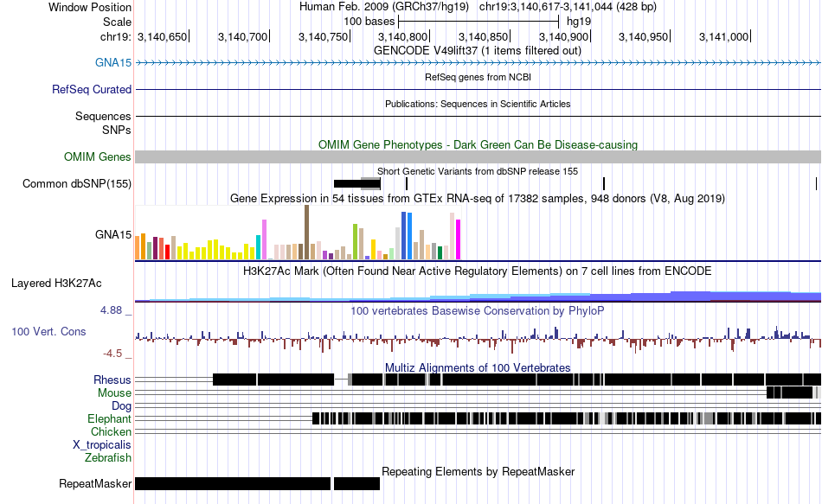Image resolution: width=822 pixels, height=504 pixels.
Task: Click the Mouse species label
Action: 115,393
